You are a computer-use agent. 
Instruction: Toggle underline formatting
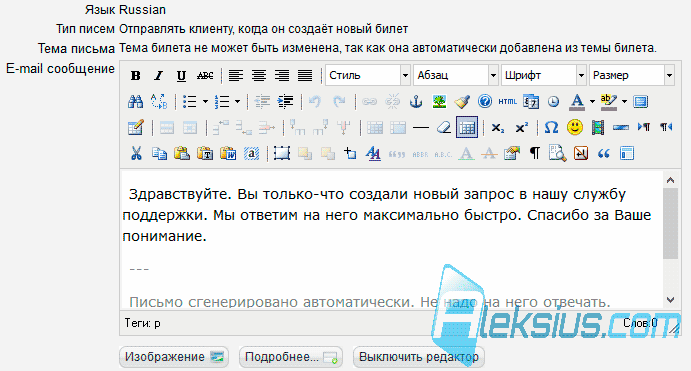point(181,76)
